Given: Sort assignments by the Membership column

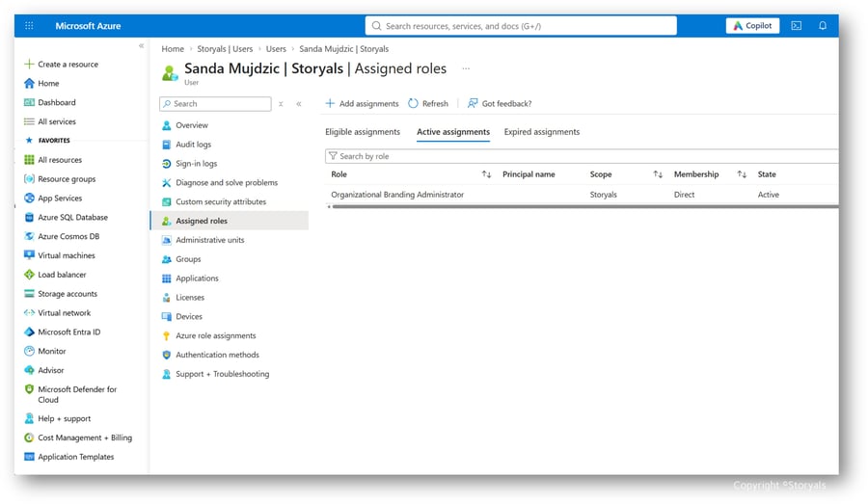Looking at the screenshot, I should click(x=742, y=174).
